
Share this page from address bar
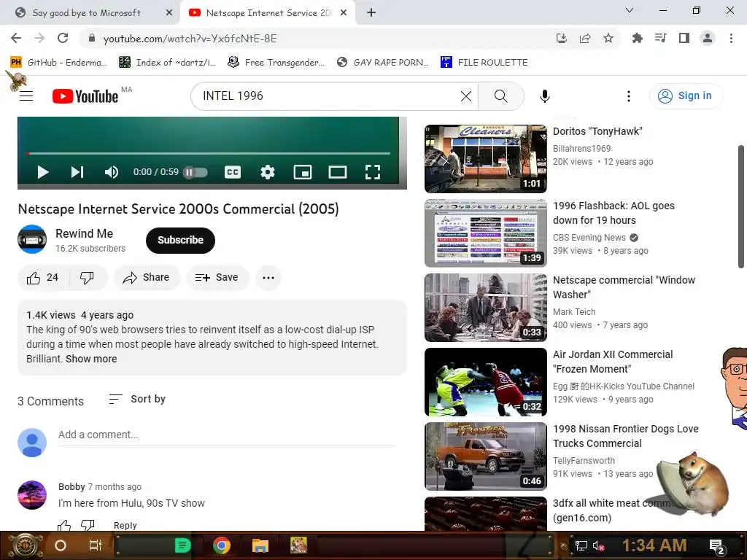[585, 39]
